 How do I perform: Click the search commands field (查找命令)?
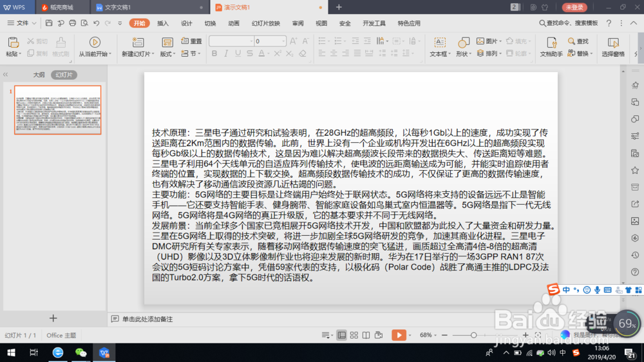point(569,23)
